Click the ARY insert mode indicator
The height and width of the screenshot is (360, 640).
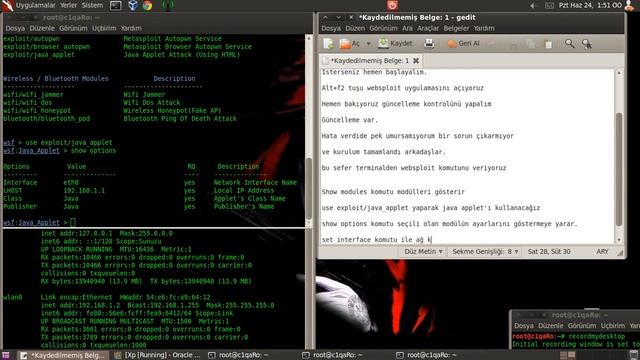pos(602,252)
